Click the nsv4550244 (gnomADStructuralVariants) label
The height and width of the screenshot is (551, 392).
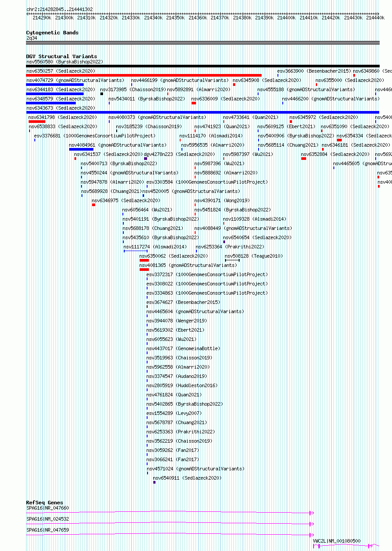[x=129, y=173]
